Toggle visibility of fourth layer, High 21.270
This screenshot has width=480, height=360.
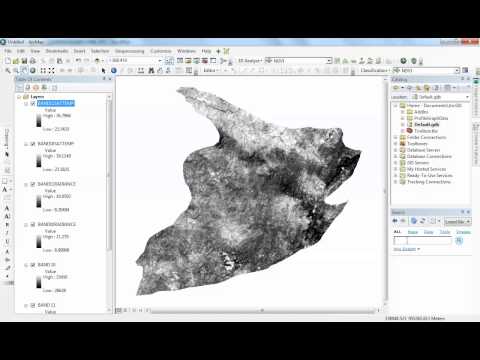(x=33, y=224)
